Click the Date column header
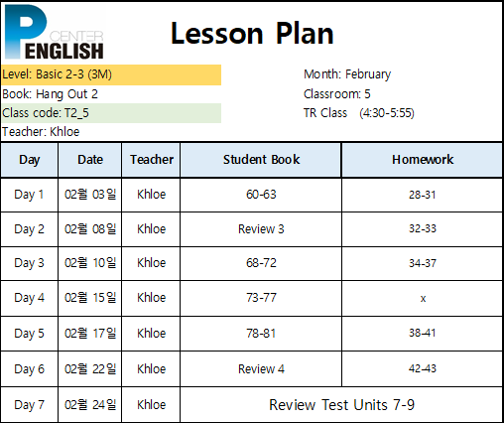504x423 pixels. pos(90,160)
